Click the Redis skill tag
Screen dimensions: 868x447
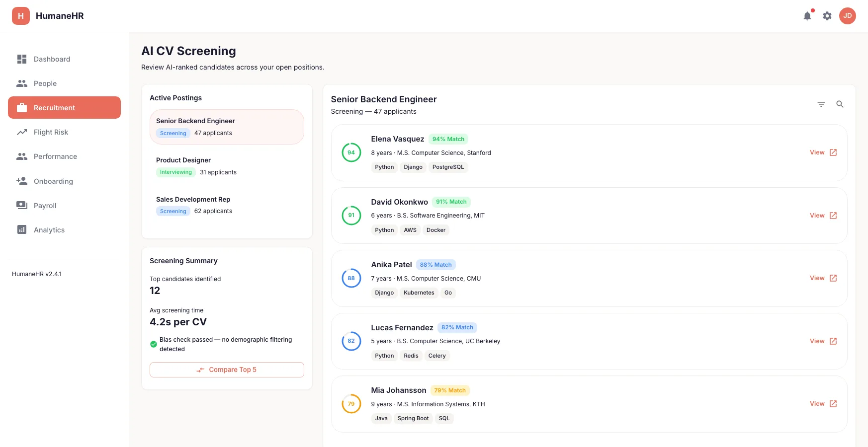pos(411,356)
